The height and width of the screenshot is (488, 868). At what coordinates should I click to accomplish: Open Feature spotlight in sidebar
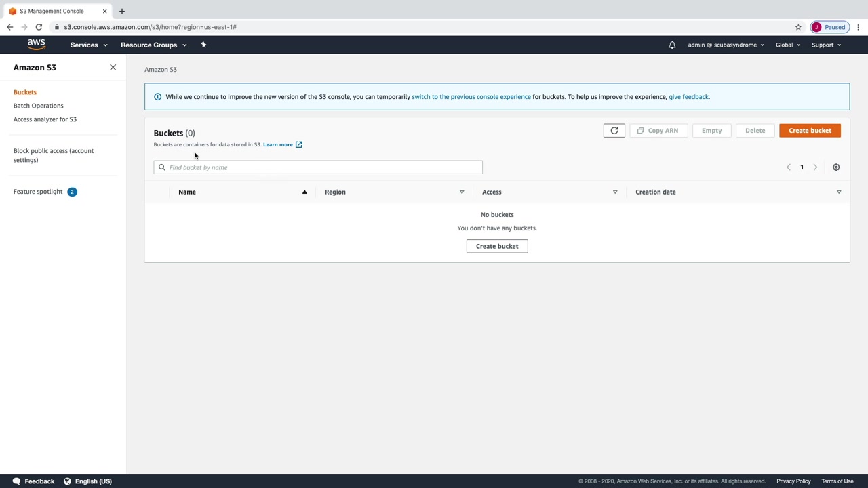38,192
